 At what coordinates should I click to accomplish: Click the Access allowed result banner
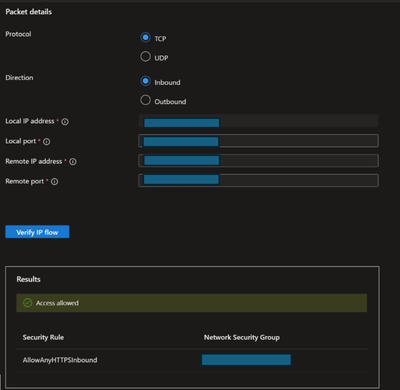(192, 303)
